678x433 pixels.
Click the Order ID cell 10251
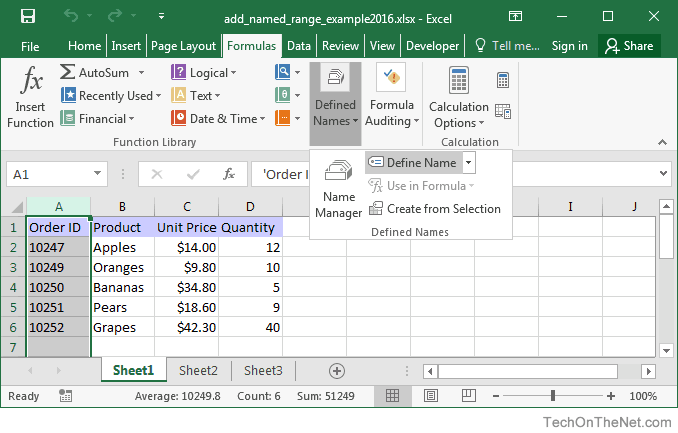click(x=58, y=308)
